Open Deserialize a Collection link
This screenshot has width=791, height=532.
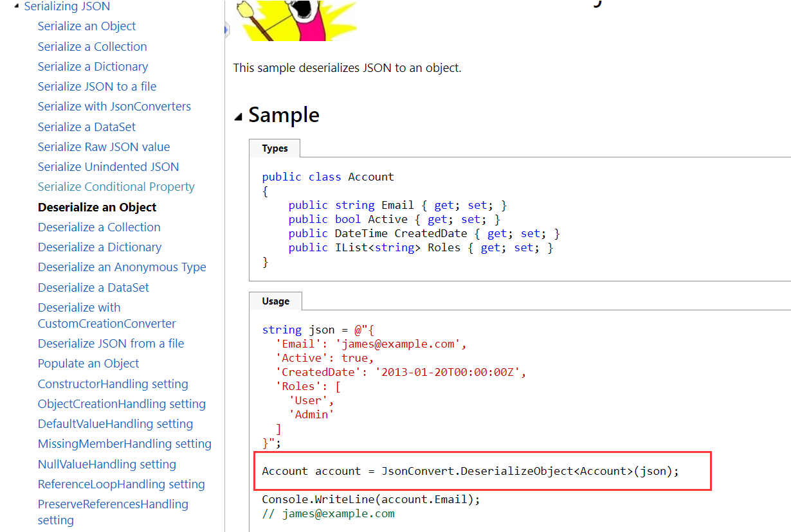pos(99,227)
